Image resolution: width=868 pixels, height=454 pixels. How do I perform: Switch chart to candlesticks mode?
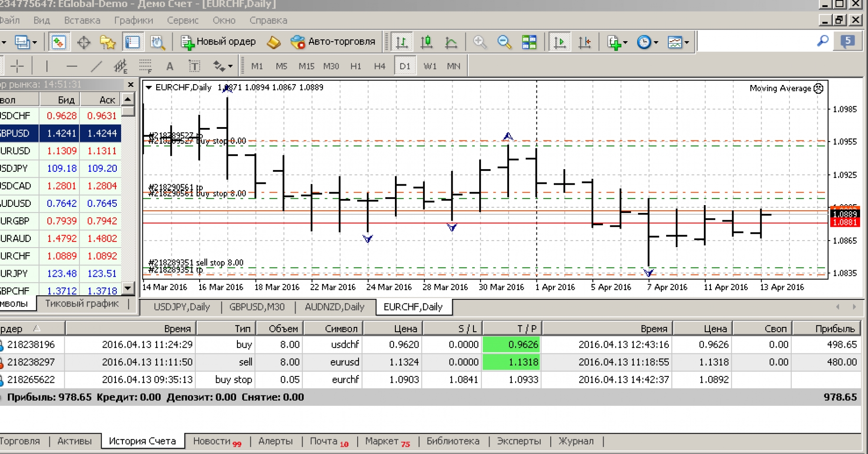point(427,42)
